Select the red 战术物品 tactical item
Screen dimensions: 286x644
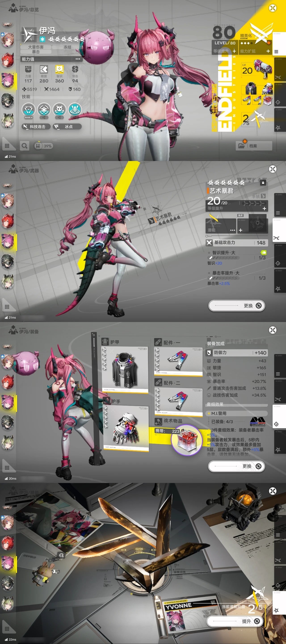pos(187,440)
